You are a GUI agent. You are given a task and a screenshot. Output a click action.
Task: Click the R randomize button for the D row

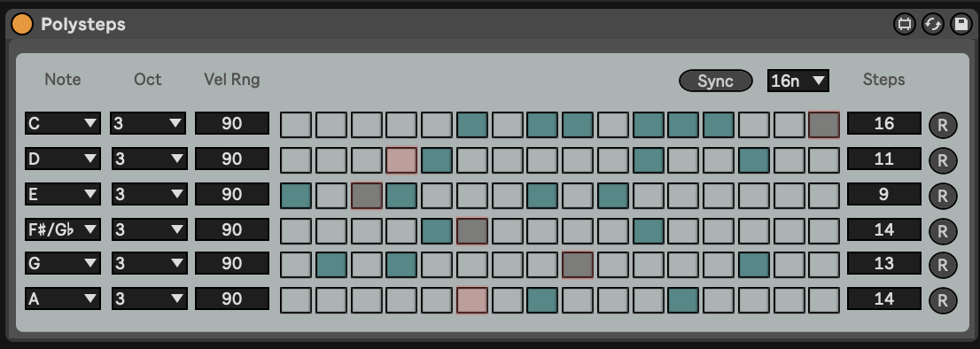(943, 161)
